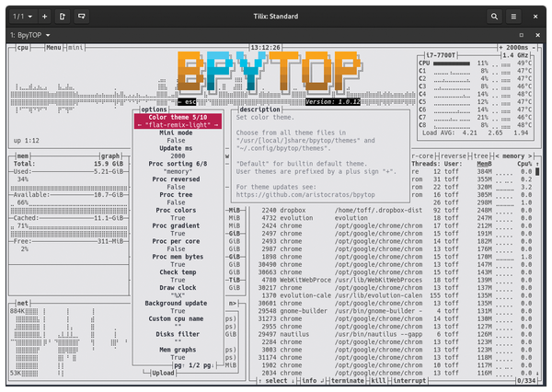The height and width of the screenshot is (392, 552).
Task: Toggle the Background update option
Action: pyautogui.click(x=176, y=306)
